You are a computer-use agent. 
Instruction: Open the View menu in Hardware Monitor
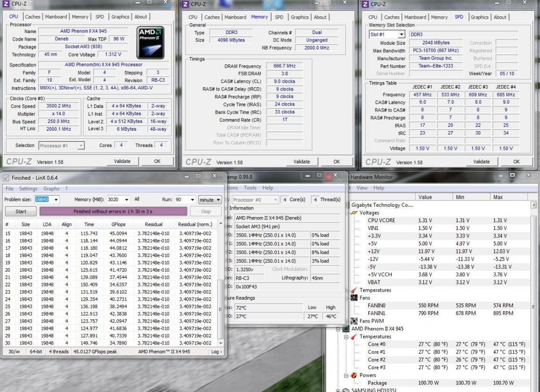pos(362,188)
